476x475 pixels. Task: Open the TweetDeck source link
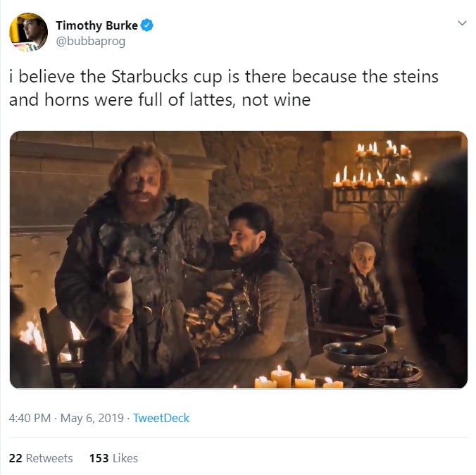(x=161, y=418)
